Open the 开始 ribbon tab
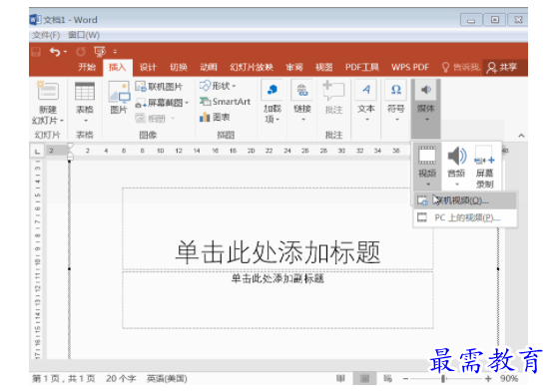Viewport: 551px width, 392px height. pyautogui.click(x=87, y=67)
